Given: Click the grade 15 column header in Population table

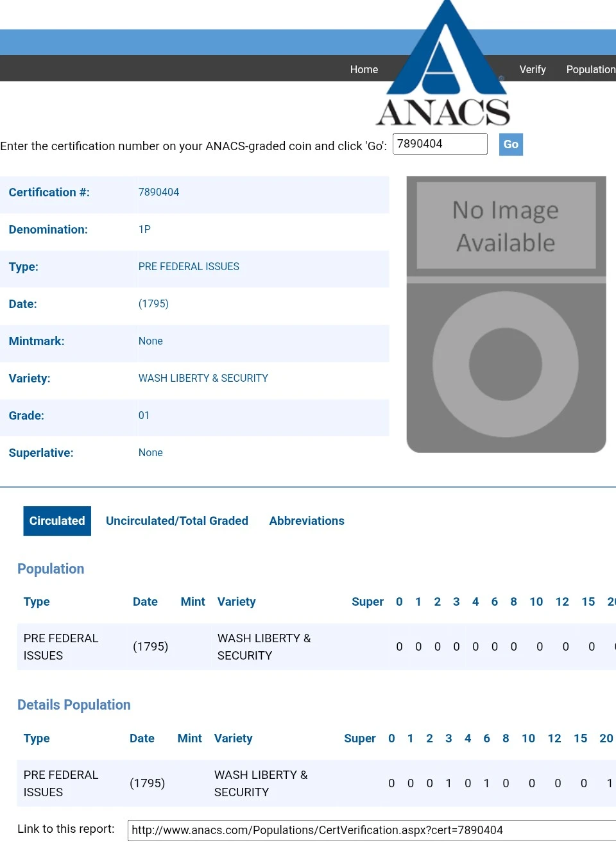Looking at the screenshot, I should pyautogui.click(x=588, y=602).
